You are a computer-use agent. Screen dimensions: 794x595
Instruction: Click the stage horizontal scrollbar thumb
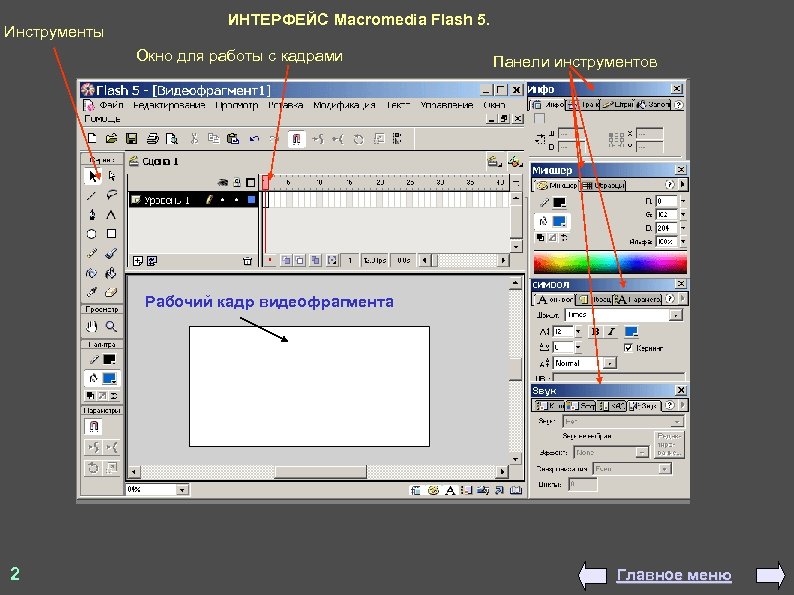(x=321, y=472)
